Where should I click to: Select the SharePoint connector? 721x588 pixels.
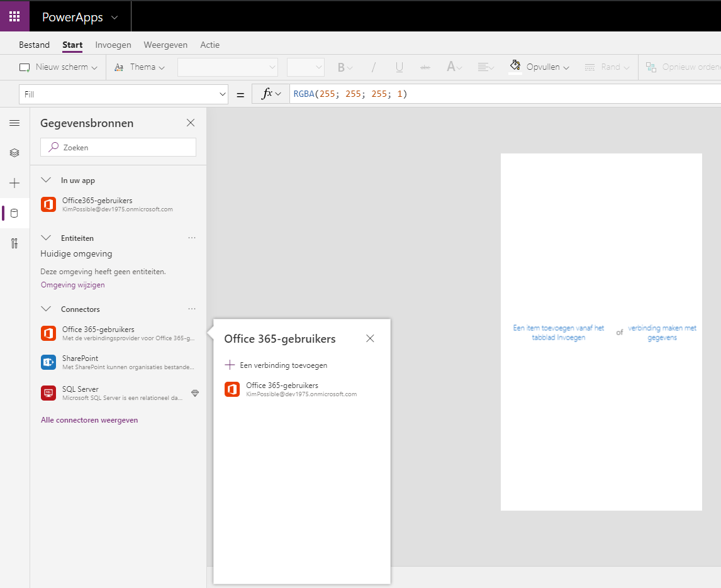(x=118, y=362)
